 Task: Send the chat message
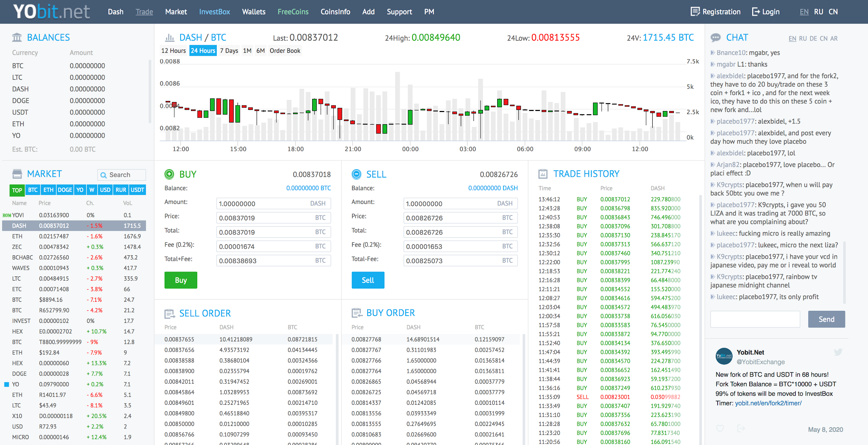pos(827,319)
